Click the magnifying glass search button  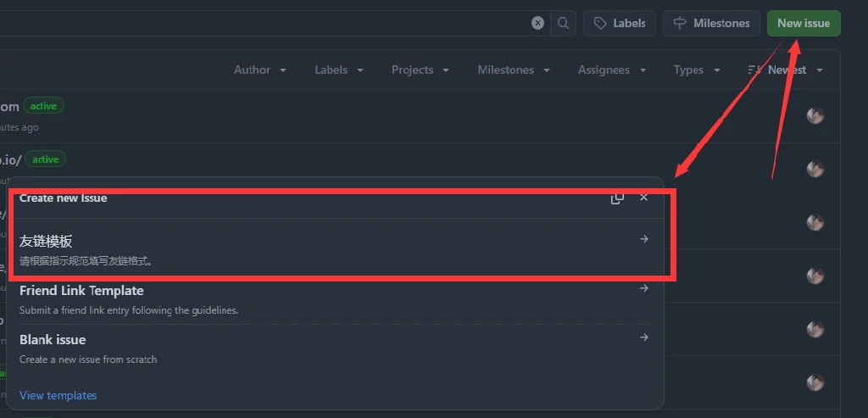click(x=564, y=23)
